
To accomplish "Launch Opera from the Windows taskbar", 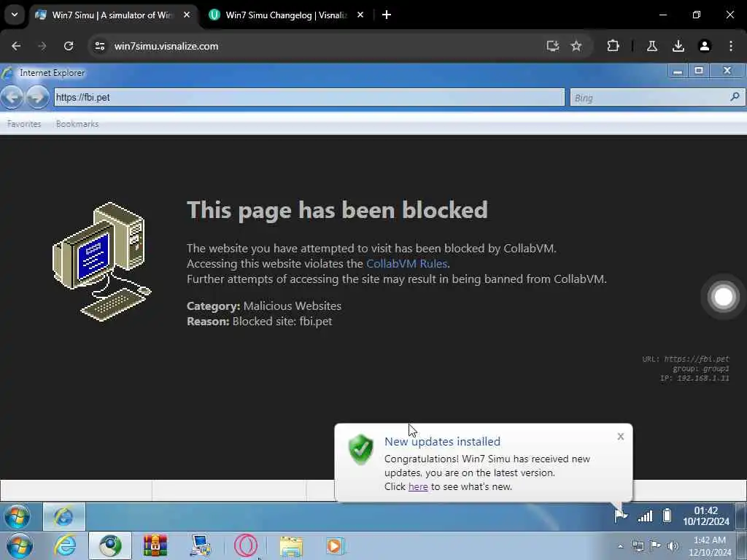I will coord(246,546).
